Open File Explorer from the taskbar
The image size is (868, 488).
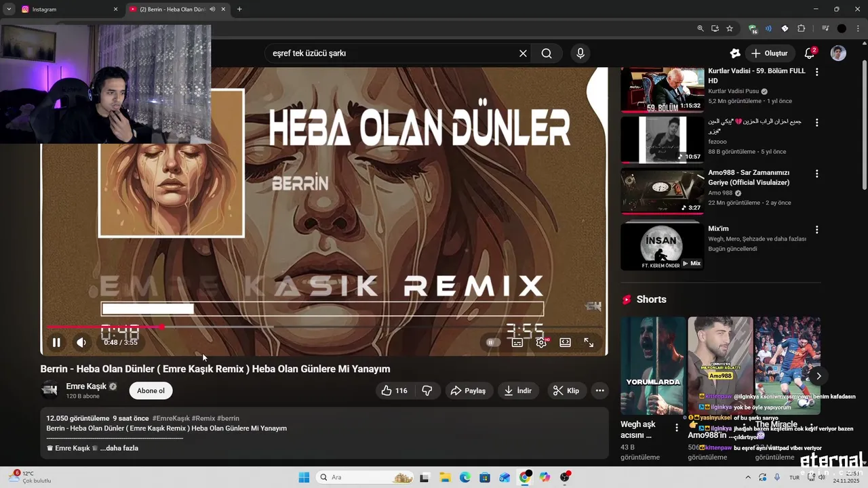[445, 477]
